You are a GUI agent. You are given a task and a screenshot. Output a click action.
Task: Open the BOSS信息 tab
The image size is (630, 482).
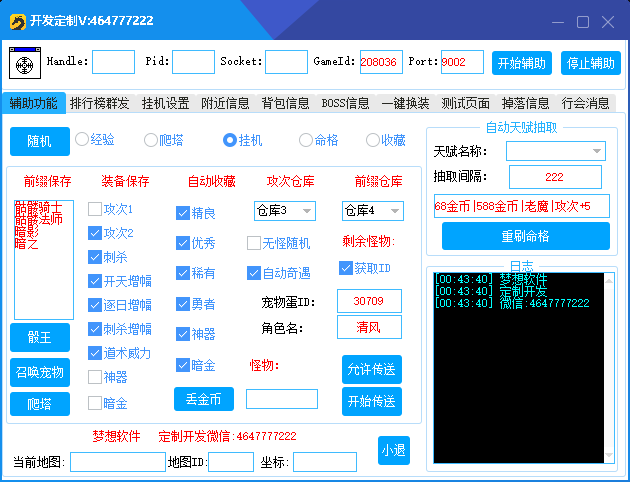[345, 103]
